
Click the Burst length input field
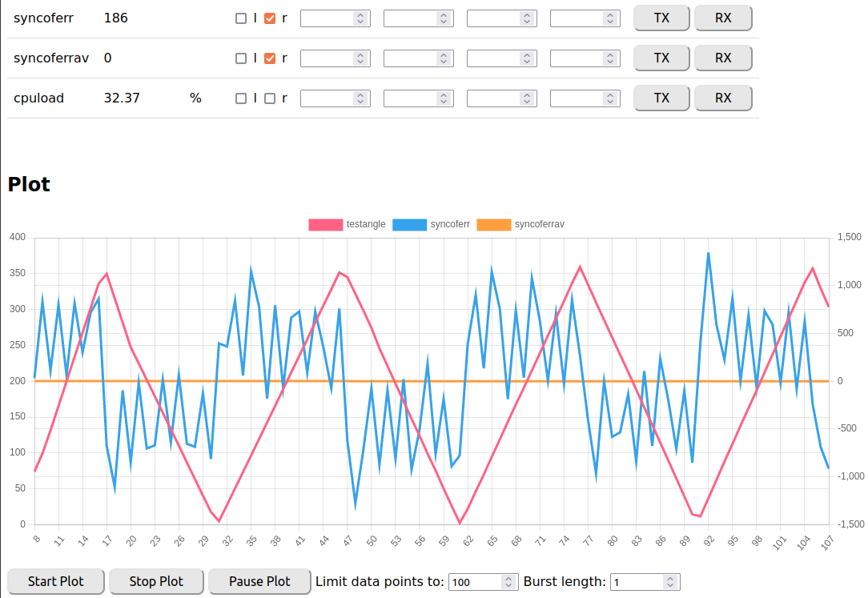point(637,582)
